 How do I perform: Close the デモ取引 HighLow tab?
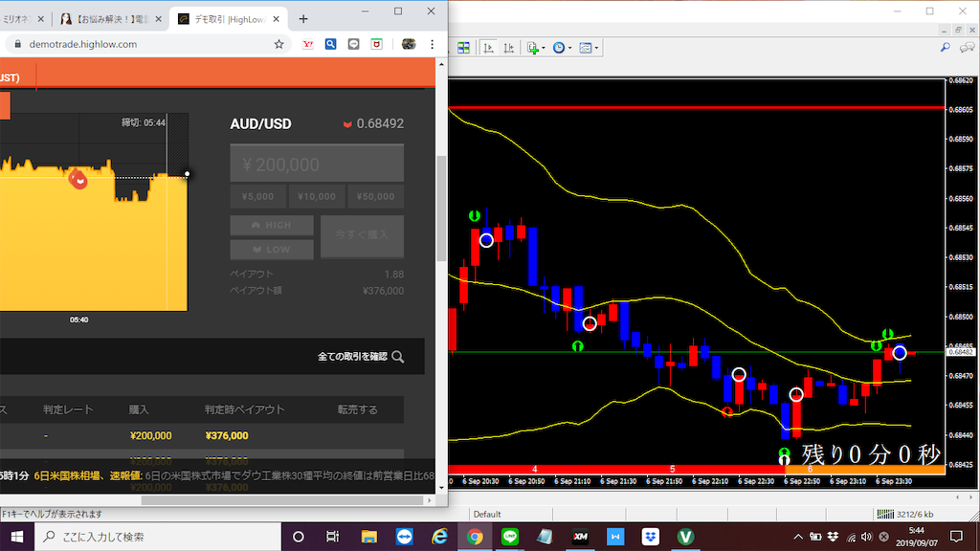pos(277,19)
